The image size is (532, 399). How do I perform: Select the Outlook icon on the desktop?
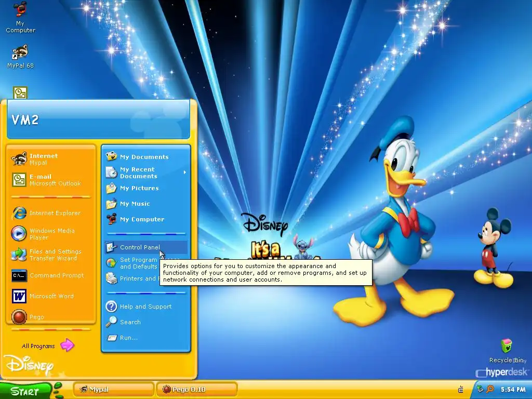pyautogui.click(x=20, y=92)
